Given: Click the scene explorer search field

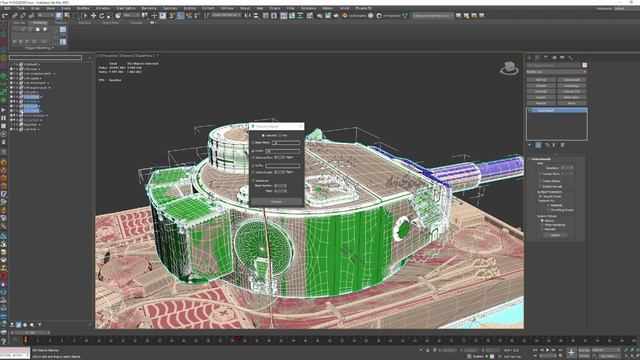Looking at the screenshot, I should tap(45, 58).
